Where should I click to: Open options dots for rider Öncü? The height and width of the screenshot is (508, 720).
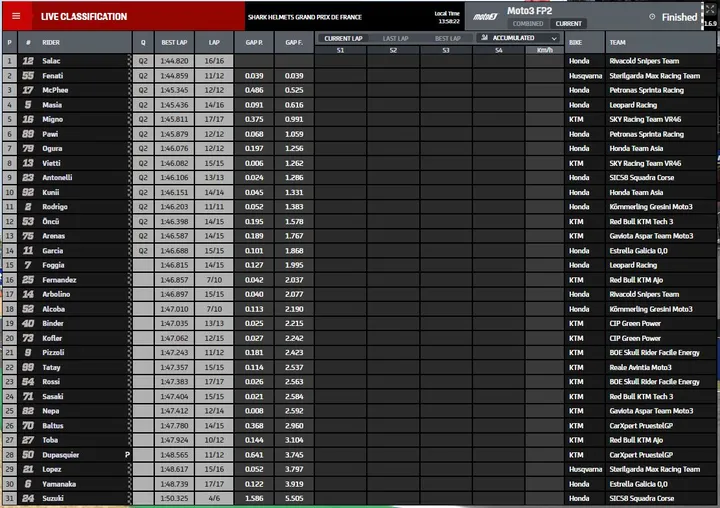[x=129, y=221]
